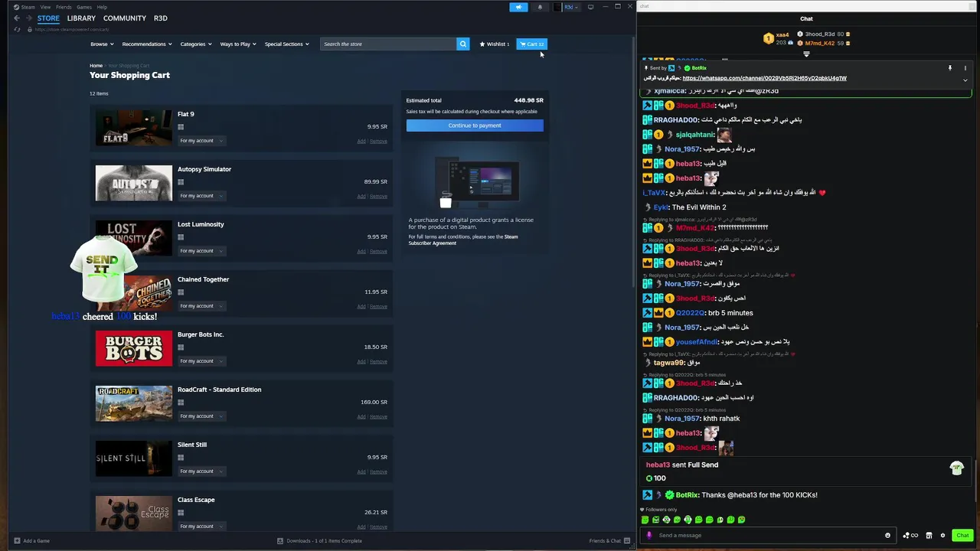This screenshot has height=551, width=980.
Task: Open the Categories dropdown
Action: [x=195, y=44]
